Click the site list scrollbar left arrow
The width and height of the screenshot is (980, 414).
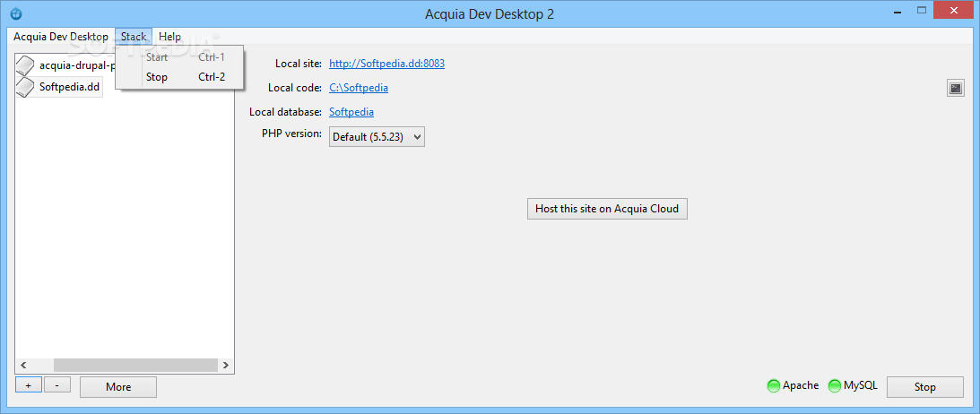point(22,366)
